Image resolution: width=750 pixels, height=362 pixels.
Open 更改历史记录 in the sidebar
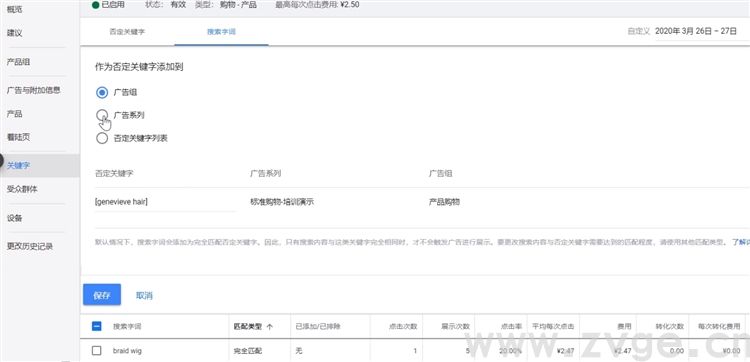tap(30, 246)
